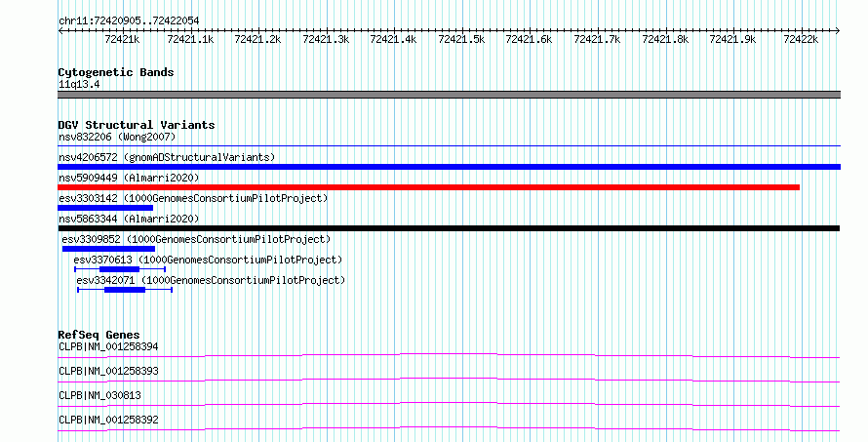
Task: Click the gray 11q13.4 cytogenetic band bar
Action: click(x=449, y=95)
